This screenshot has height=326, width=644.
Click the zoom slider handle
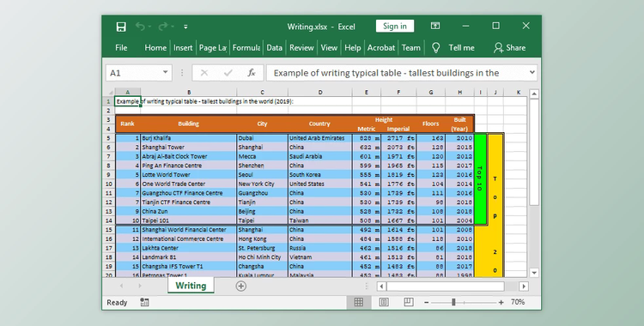point(453,302)
